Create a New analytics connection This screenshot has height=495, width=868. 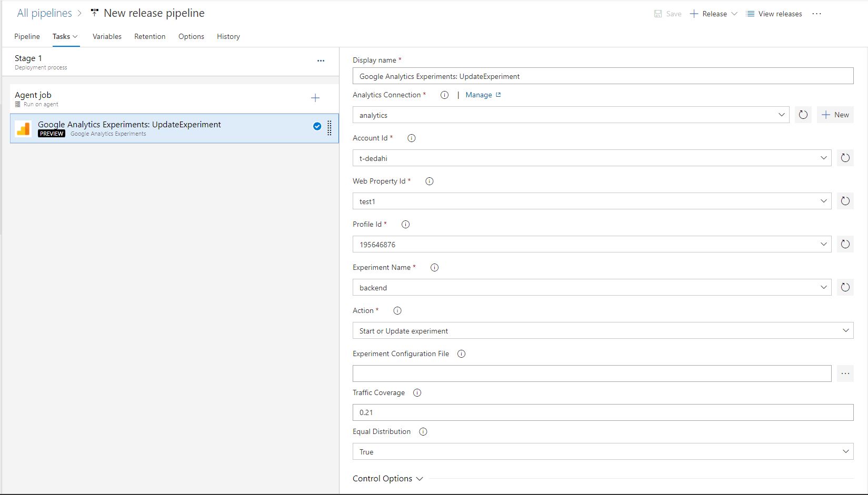click(x=835, y=115)
